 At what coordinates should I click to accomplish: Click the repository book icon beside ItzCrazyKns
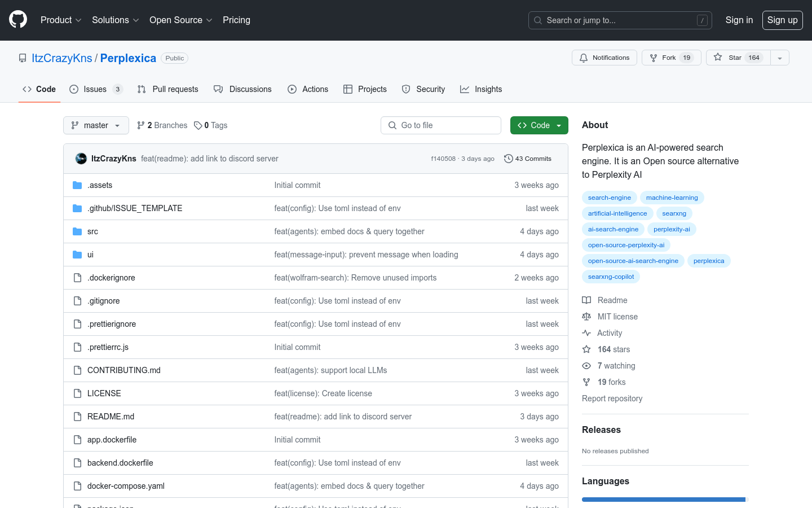click(x=23, y=58)
